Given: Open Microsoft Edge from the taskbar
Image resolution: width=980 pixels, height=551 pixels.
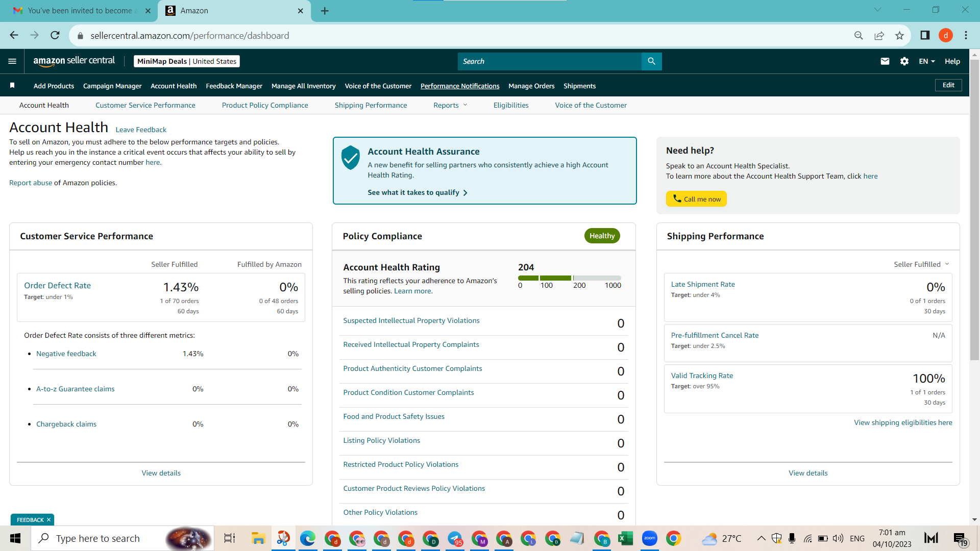Looking at the screenshot, I should [307, 538].
